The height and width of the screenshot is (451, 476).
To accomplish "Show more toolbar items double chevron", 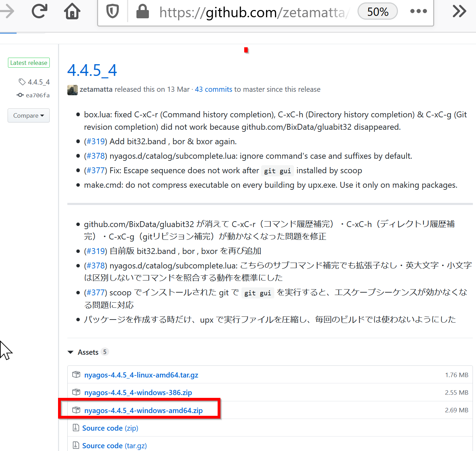I will (459, 11).
